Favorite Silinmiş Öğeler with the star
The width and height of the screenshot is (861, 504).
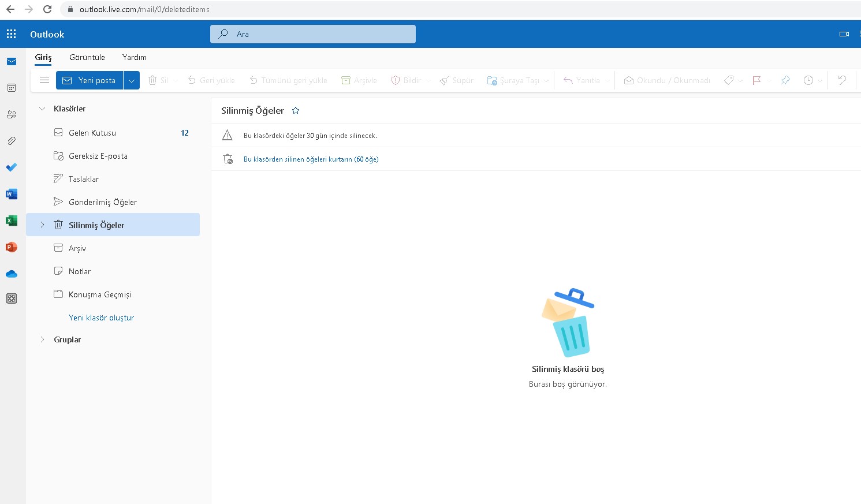pyautogui.click(x=295, y=110)
